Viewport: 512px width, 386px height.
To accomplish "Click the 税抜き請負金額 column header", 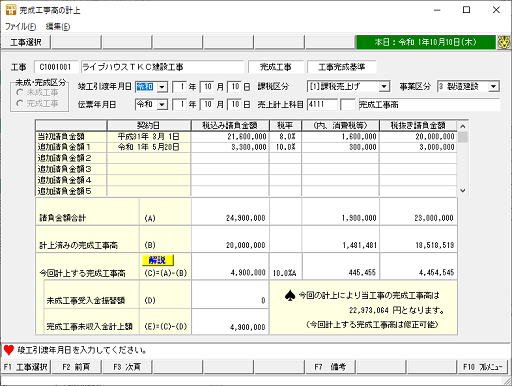I will coord(418,126).
